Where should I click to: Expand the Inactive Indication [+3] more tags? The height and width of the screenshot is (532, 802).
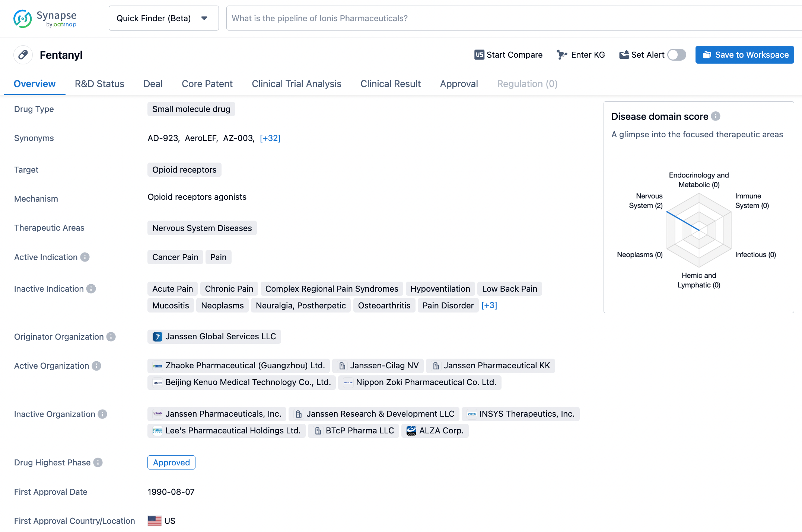coord(488,305)
